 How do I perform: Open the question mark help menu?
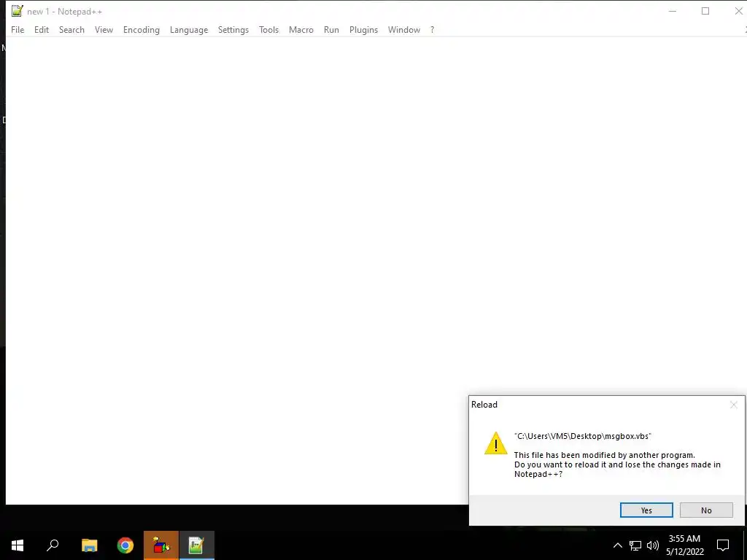click(432, 29)
